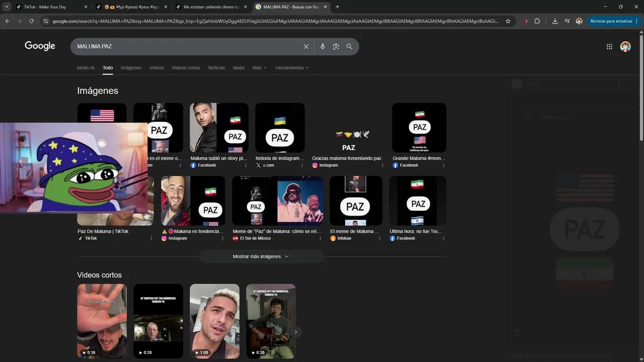The height and width of the screenshot is (362, 644).
Task: Open 'Meme de Paz de Maluma' El Sol de México link
Action: tap(277, 231)
